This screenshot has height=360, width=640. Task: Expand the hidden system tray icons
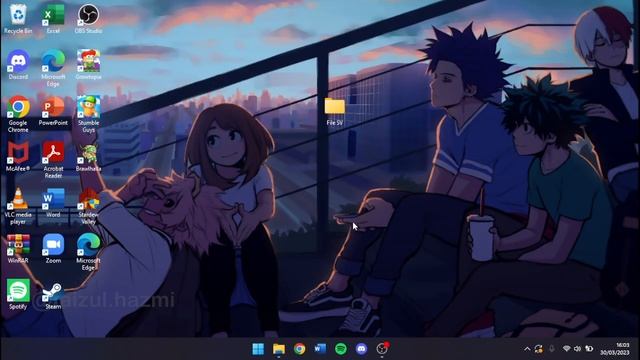pyautogui.click(x=527, y=349)
